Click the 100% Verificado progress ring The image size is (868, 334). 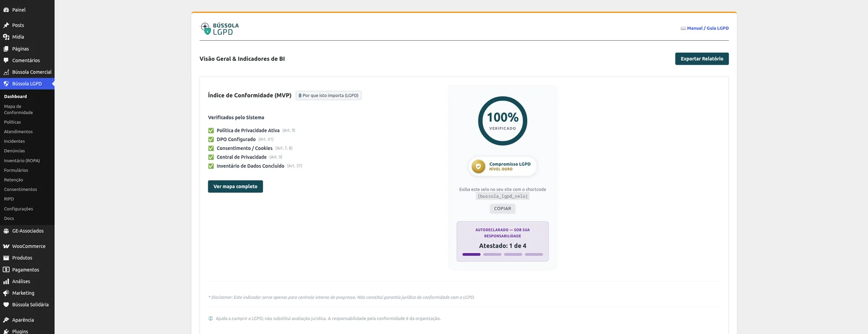point(503,121)
